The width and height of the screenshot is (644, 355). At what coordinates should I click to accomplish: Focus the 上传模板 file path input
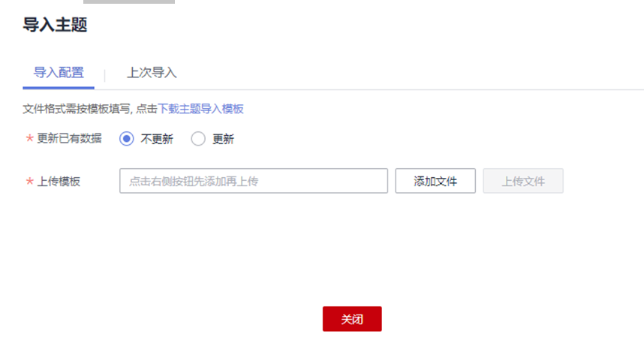[x=254, y=181]
